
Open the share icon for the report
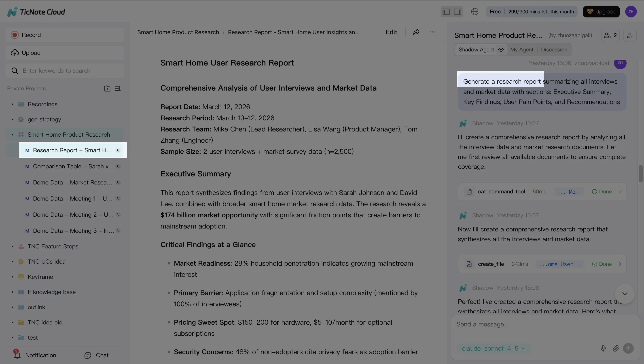coord(416,32)
